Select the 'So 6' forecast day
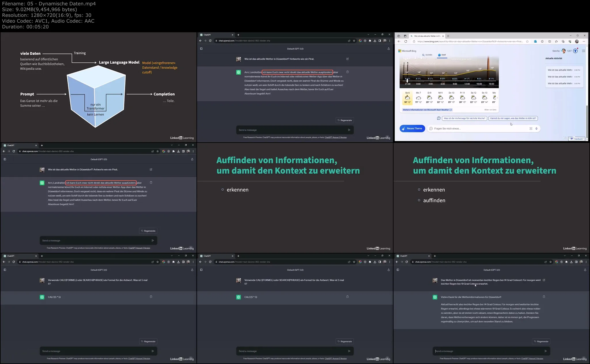The width and height of the screenshot is (590, 364). [x=407, y=98]
